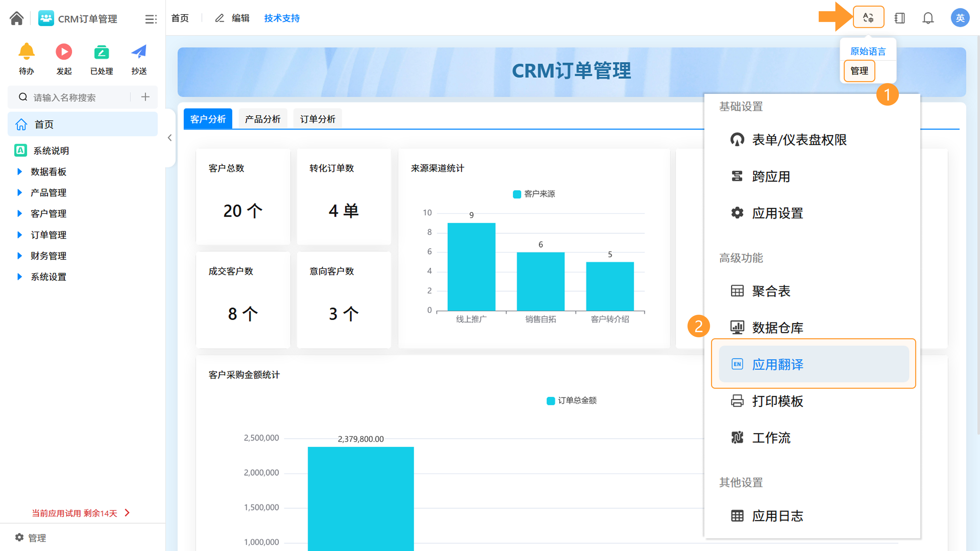Open the notifications bell in header
The width and height of the screenshot is (980, 551).
pyautogui.click(x=928, y=18)
